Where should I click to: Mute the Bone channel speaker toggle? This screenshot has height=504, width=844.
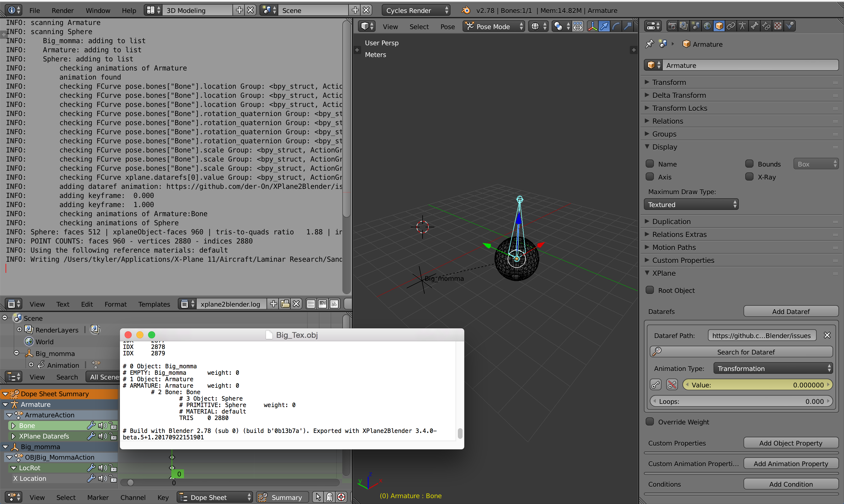103,425
